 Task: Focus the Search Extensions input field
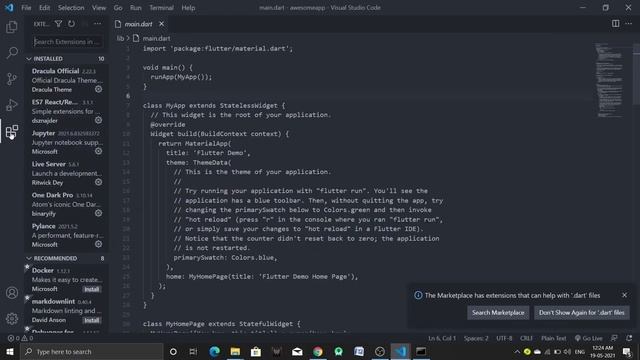coord(67,42)
